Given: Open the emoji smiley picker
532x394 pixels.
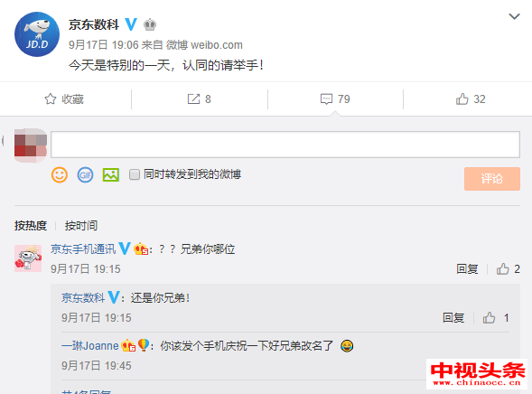Looking at the screenshot, I should (60, 175).
